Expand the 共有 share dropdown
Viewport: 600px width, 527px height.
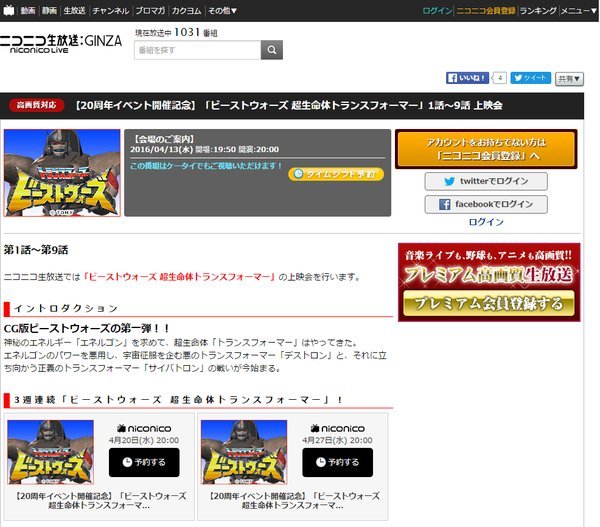click(570, 78)
